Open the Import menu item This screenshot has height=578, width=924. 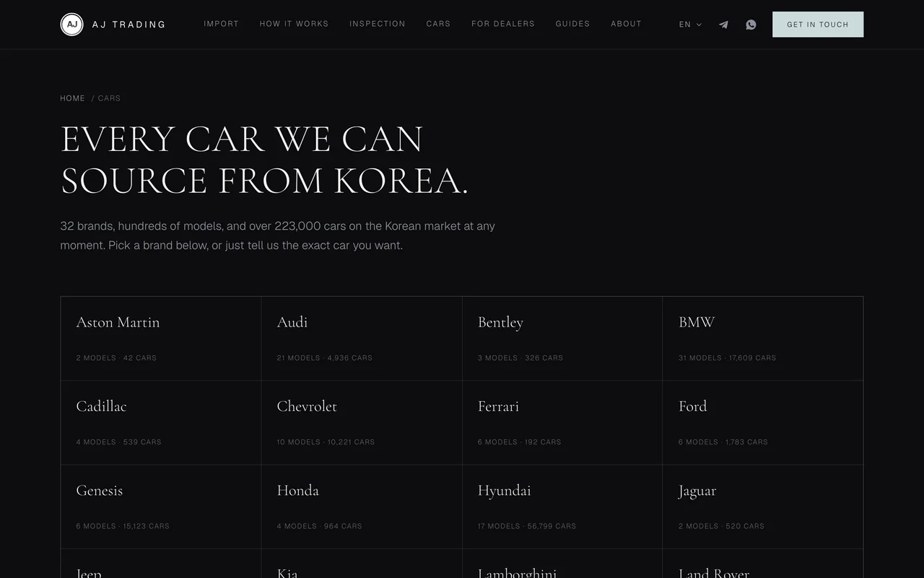pyautogui.click(x=221, y=24)
